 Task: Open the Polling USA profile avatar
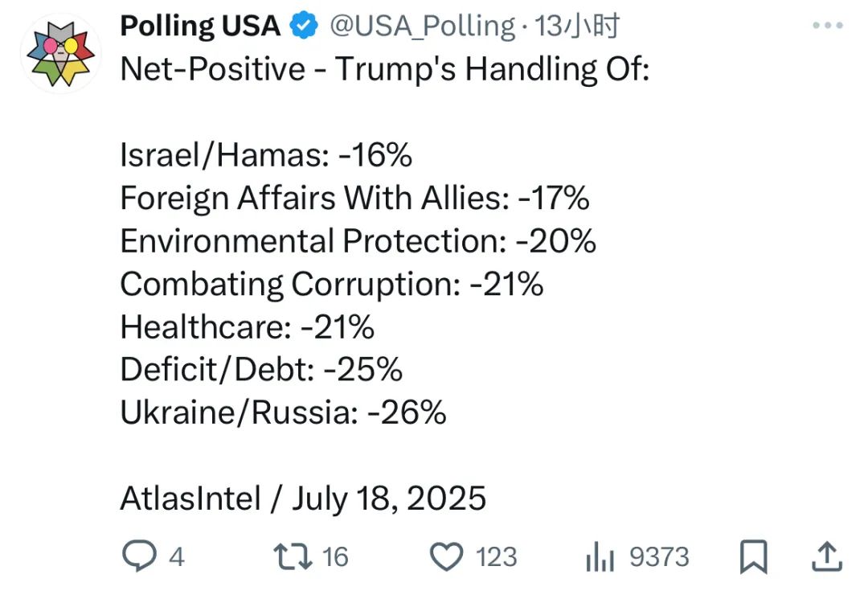(x=61, y=54)
